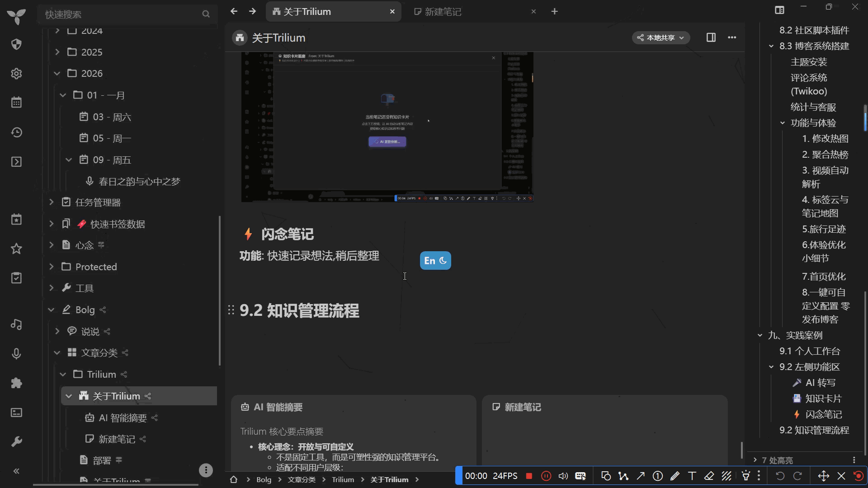Select the hatching mosaic tool
This screenshot has height=488, width=868.
726,476
